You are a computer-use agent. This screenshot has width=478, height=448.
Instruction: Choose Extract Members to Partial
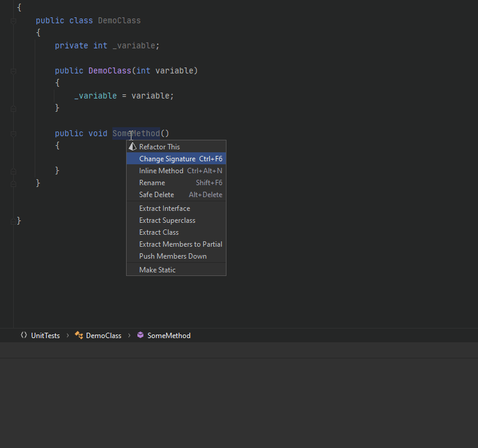176,244
